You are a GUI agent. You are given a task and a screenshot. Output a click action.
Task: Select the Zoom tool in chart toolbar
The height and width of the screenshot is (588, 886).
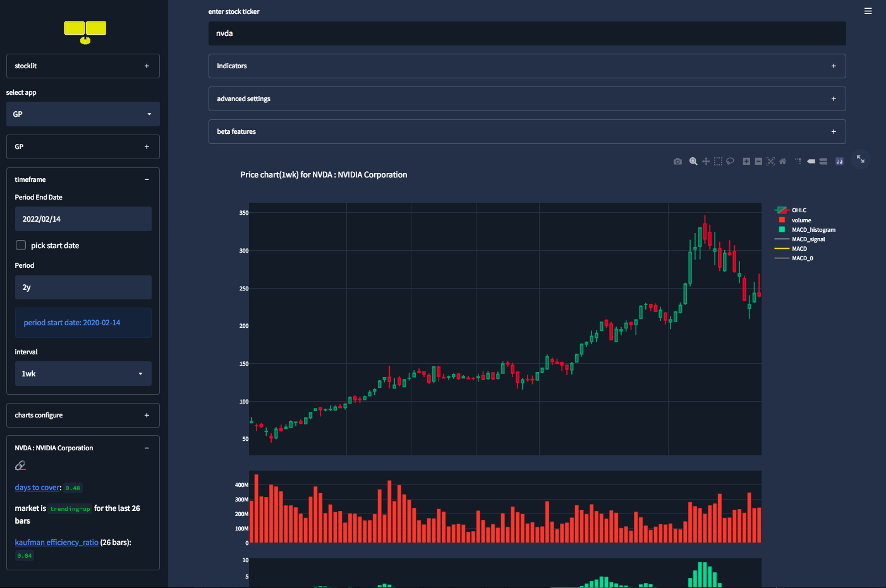[x=693, y=162]
